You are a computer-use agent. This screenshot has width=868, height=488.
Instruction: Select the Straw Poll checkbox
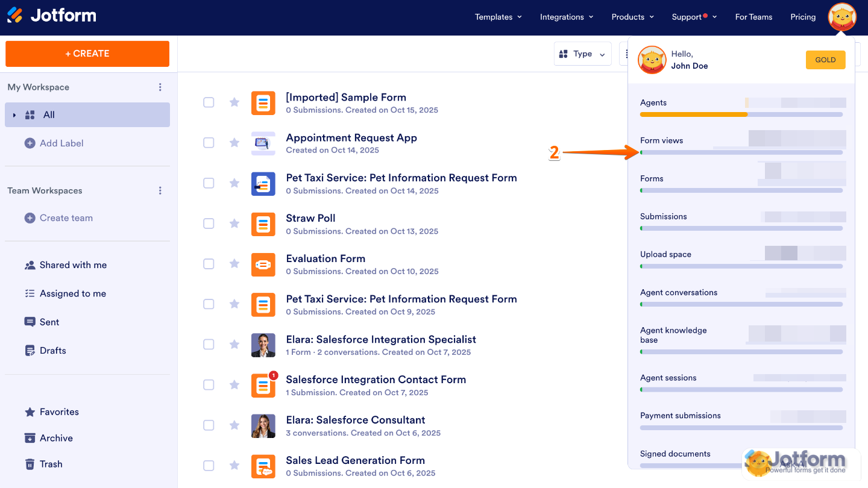pyautogui.click(x=209, y=224)
